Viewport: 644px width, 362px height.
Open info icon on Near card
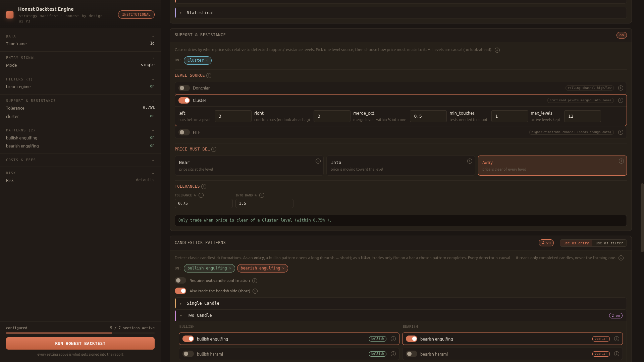[318, 161]
